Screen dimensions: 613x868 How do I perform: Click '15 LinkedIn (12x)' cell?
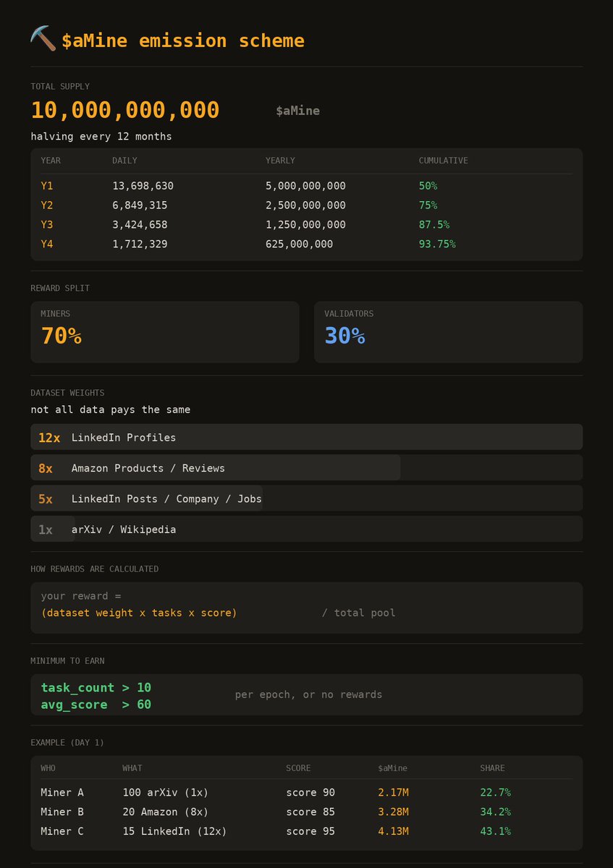point(174,831)
